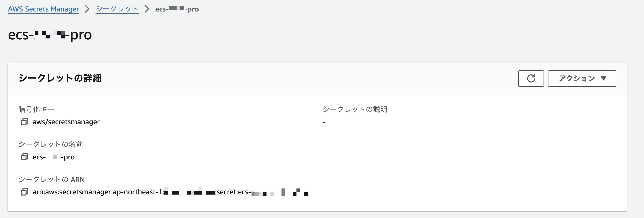This screenshot has width=644, height=218.
Task: Click the page title ecs secret heading
Action: coord(50,35)
